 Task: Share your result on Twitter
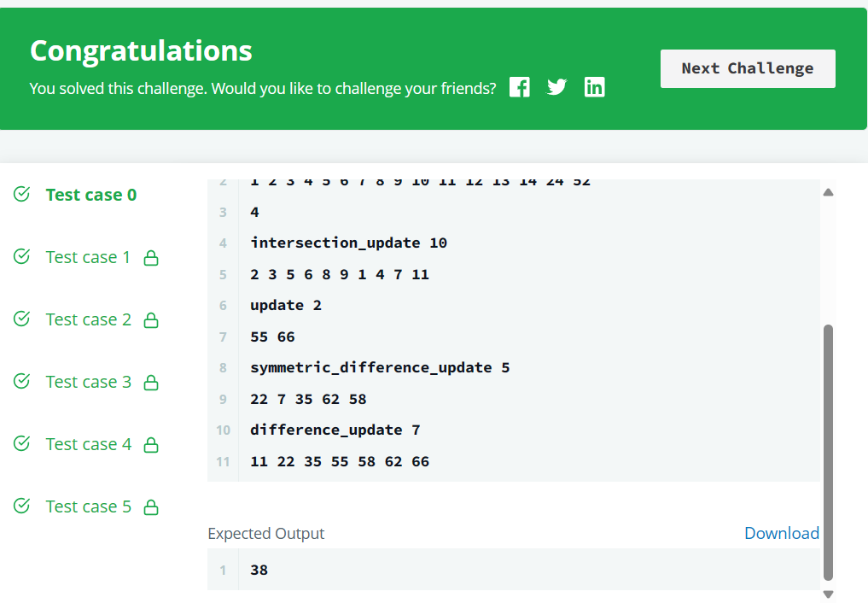coord(557,86)
